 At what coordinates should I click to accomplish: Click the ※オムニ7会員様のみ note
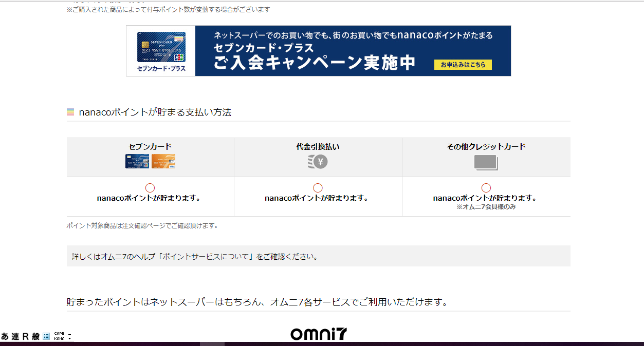(x=486, y=207)
